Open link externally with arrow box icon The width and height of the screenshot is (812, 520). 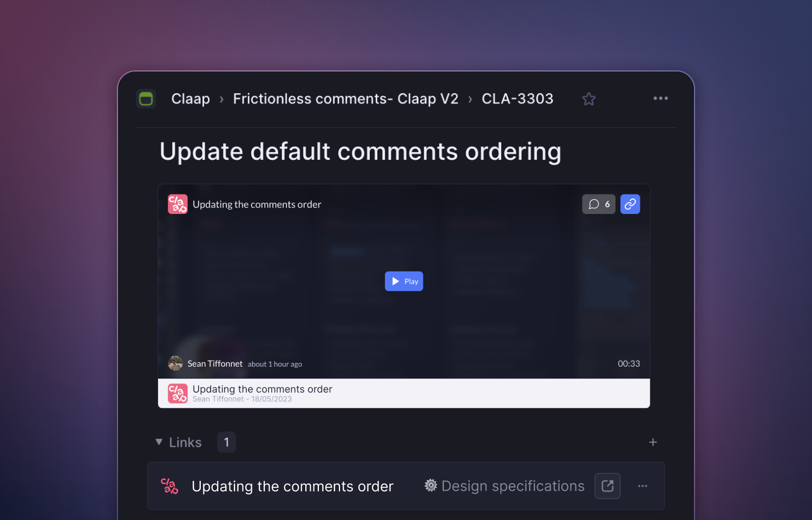point(607,486)
